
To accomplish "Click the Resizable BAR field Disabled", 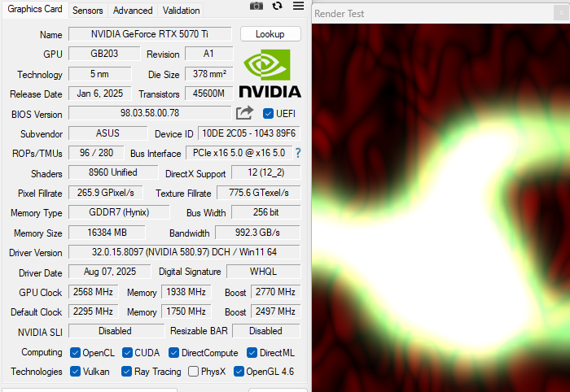I will coord(266,331).
